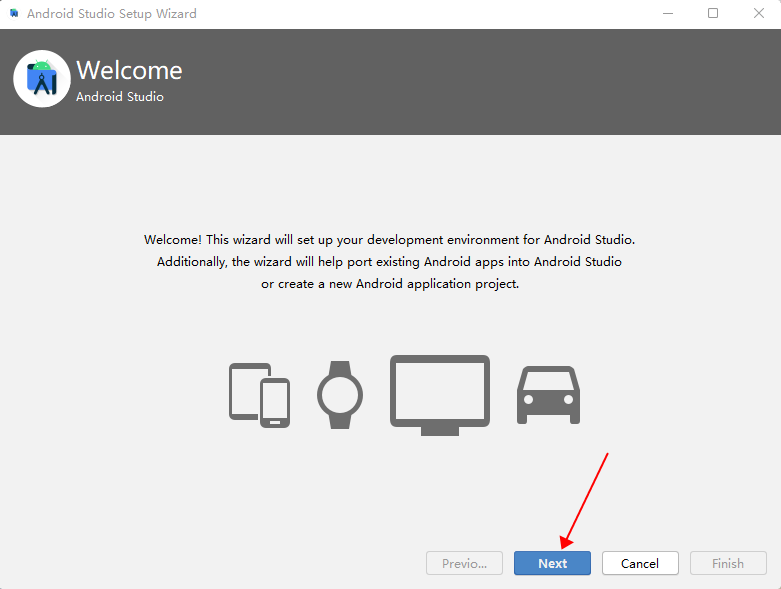This screenshot has height=589, width=781.
Task: Click the line starting 'Additionally, the wizard'
Action: 390,262
